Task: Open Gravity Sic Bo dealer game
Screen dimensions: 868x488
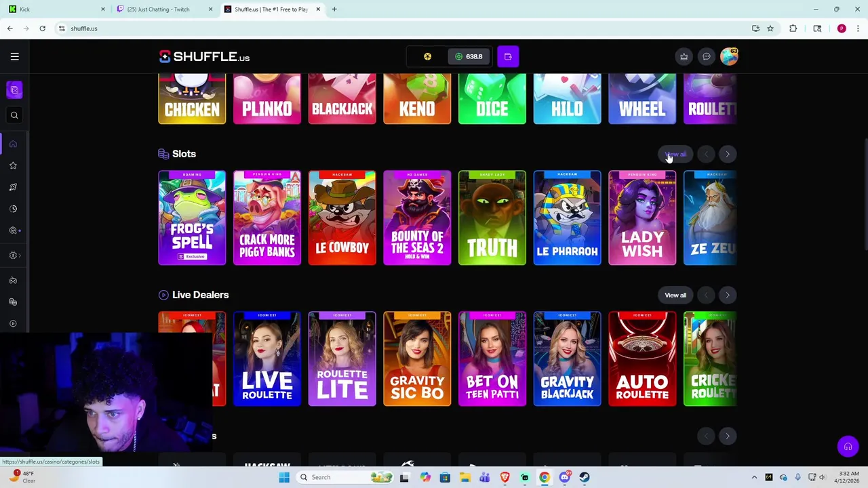Action: [417, 359]
